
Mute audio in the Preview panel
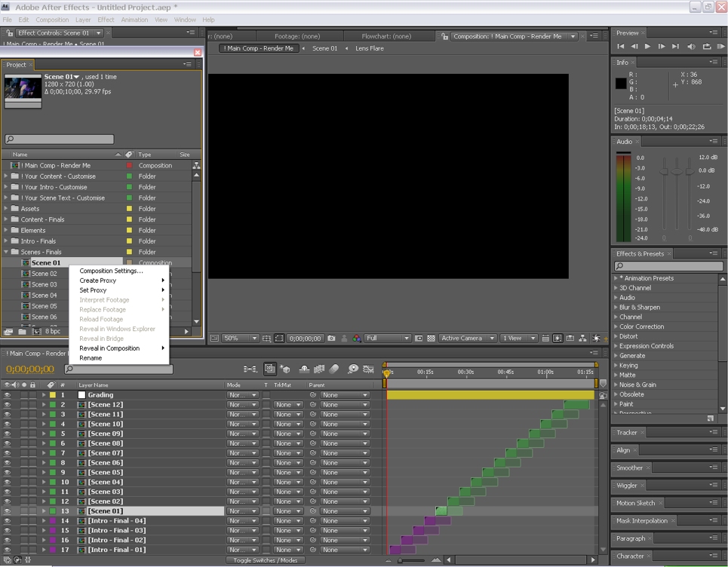click(x=691, y=47)
